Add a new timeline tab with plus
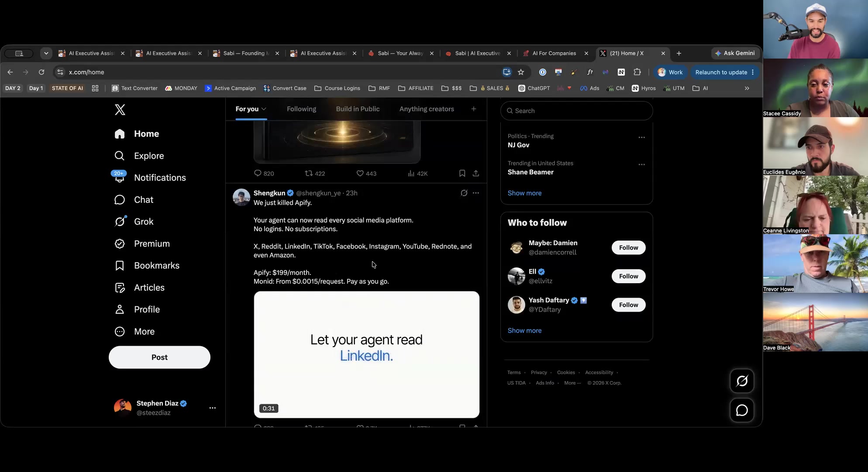Image resolution: width=868 pixels, height=472 pixels. 474,109
